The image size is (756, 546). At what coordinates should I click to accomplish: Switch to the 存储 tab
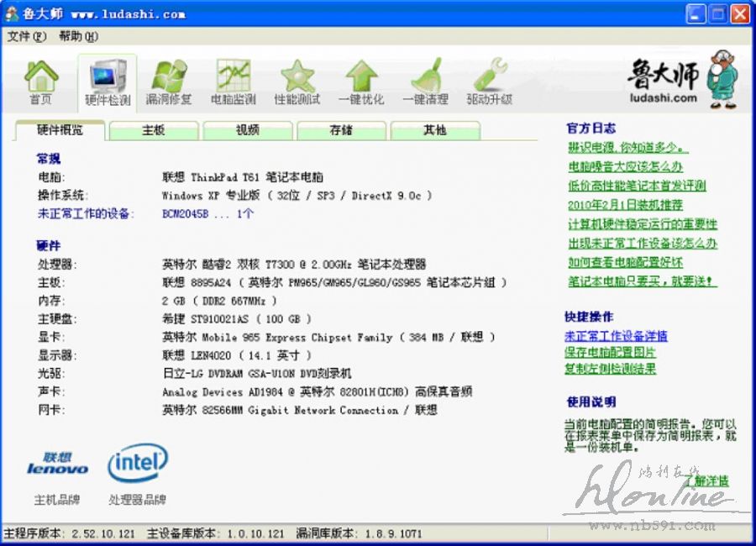click(x=341, y=130)
